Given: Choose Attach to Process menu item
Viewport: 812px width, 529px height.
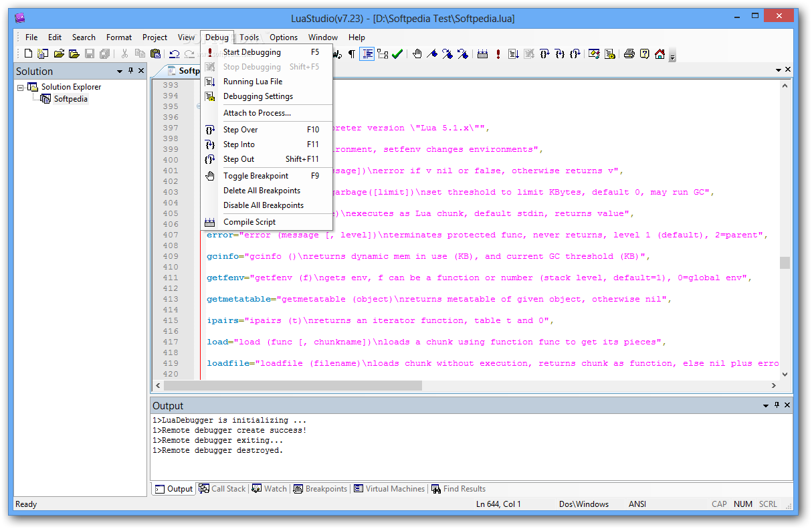Looking at the screenshot, I should click(267, 113).
